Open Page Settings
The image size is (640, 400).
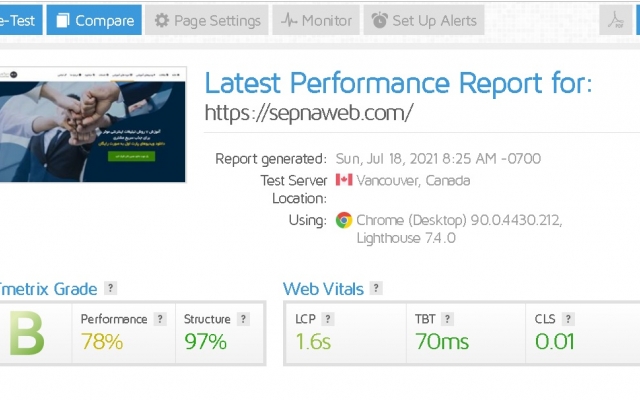click(207, 20)
